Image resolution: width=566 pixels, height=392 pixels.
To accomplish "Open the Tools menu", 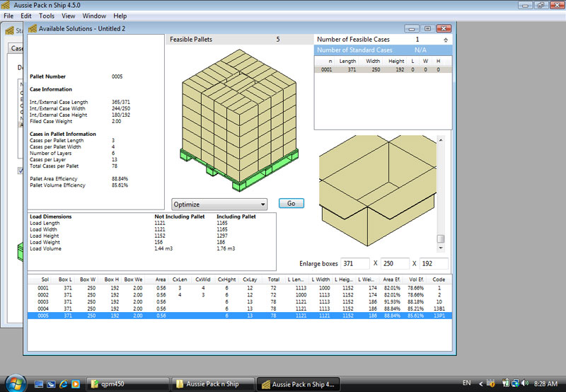I will click(47, 16).
